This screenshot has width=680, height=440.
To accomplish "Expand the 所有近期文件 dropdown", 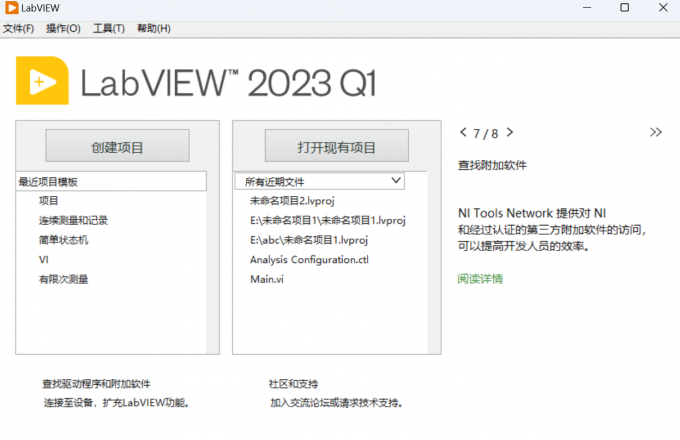I will click(320, 181).
